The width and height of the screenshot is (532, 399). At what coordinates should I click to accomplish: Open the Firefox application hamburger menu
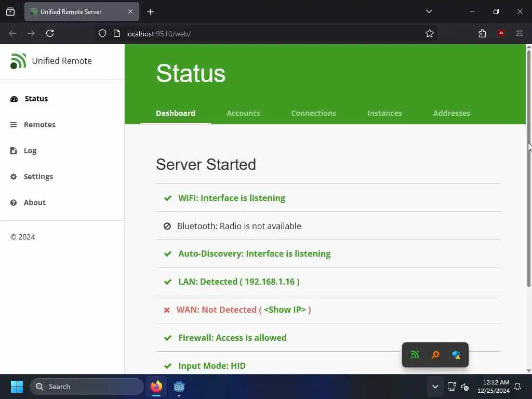pyautogui.click(x=520, y=33)
